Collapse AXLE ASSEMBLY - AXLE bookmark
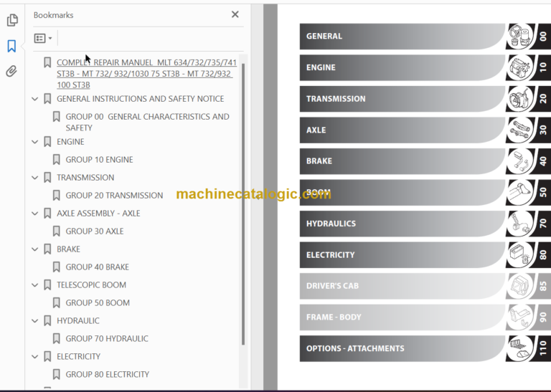Viewport: 551px width, 392px height. click(34, 214)
